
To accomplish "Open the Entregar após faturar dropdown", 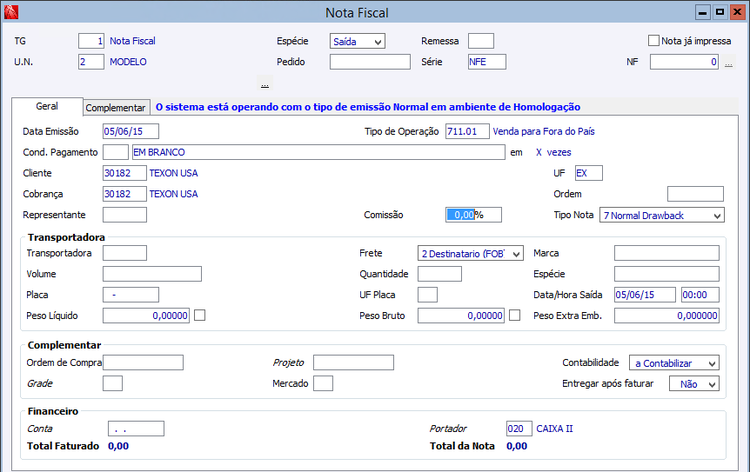I will coord(710,384).
